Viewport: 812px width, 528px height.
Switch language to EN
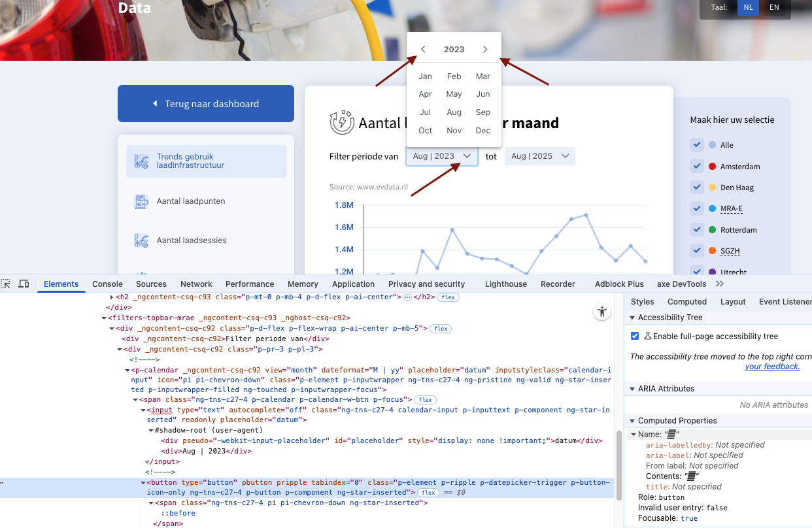point(774,8)
